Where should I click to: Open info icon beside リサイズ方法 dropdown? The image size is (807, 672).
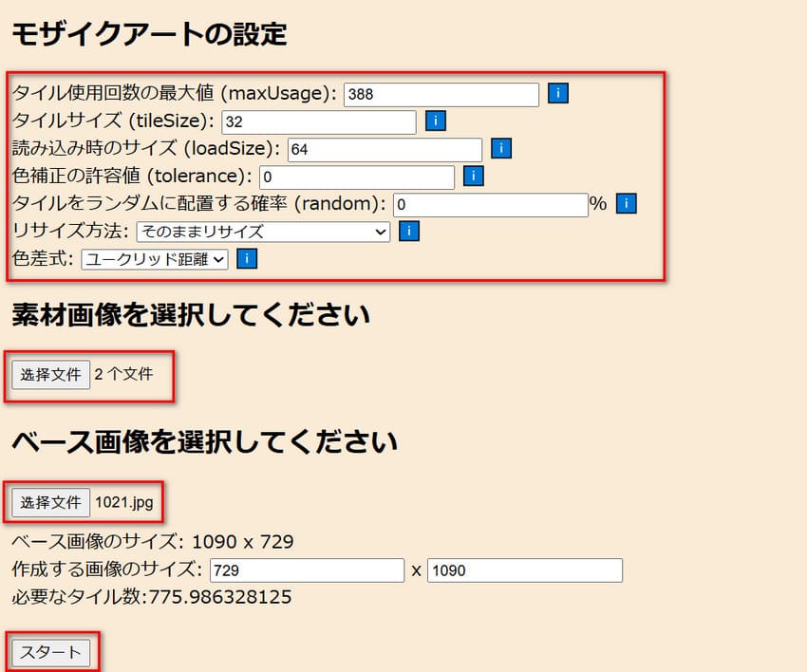tap(409, 231)
